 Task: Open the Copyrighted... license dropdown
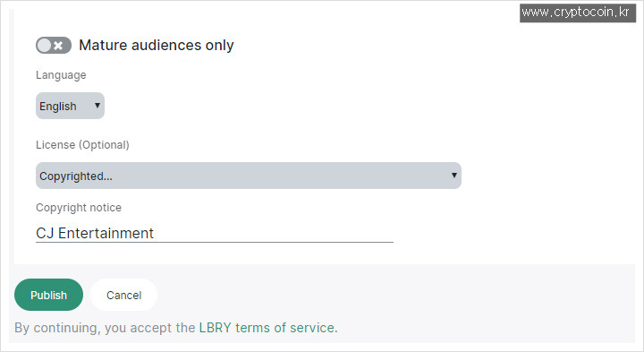(x=249, y=176)
